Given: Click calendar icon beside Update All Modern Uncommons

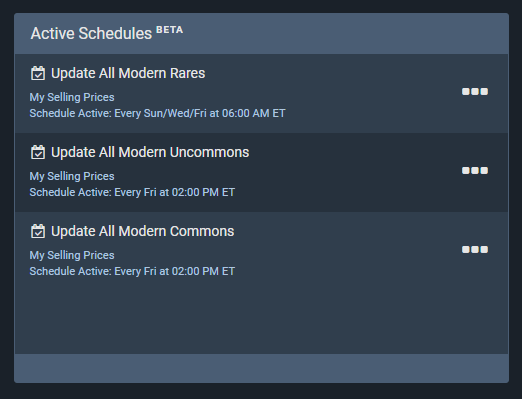Looking at the screenshot, I should (38, 152).
